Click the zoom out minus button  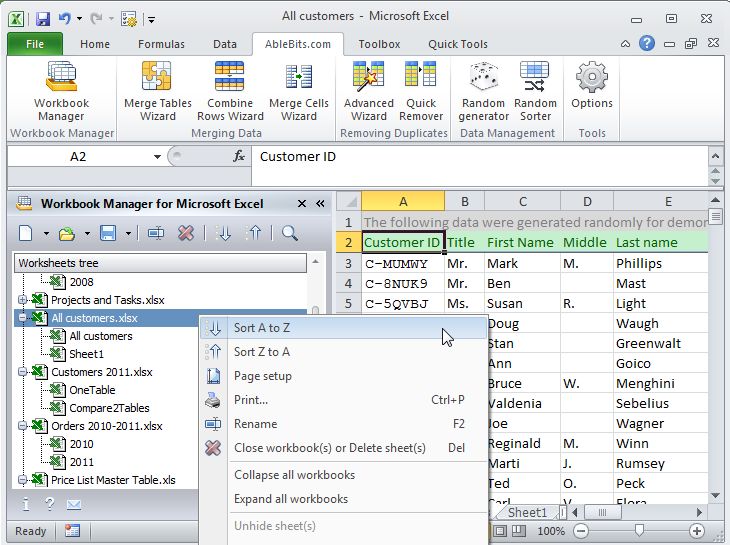click(581, 531)
